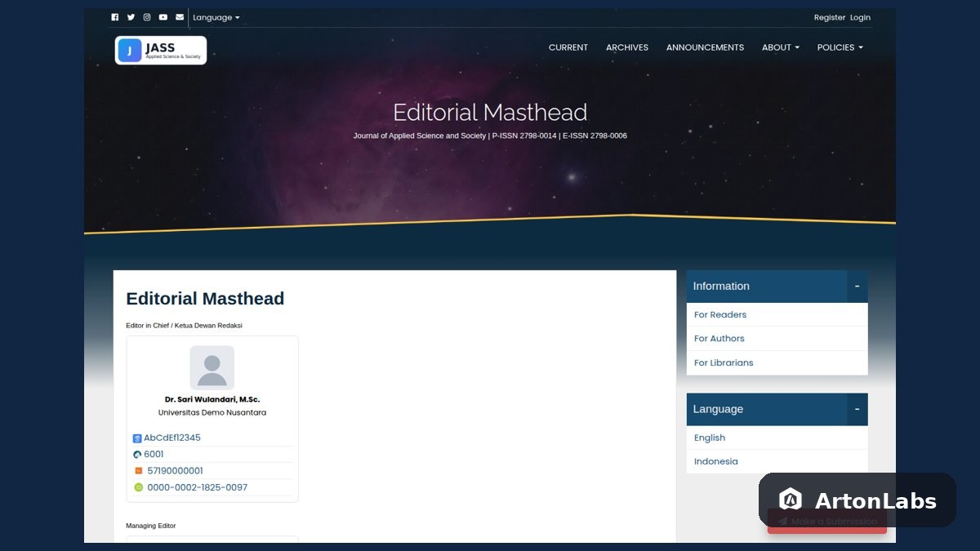Open the For Librarians link

coord(724,362)
